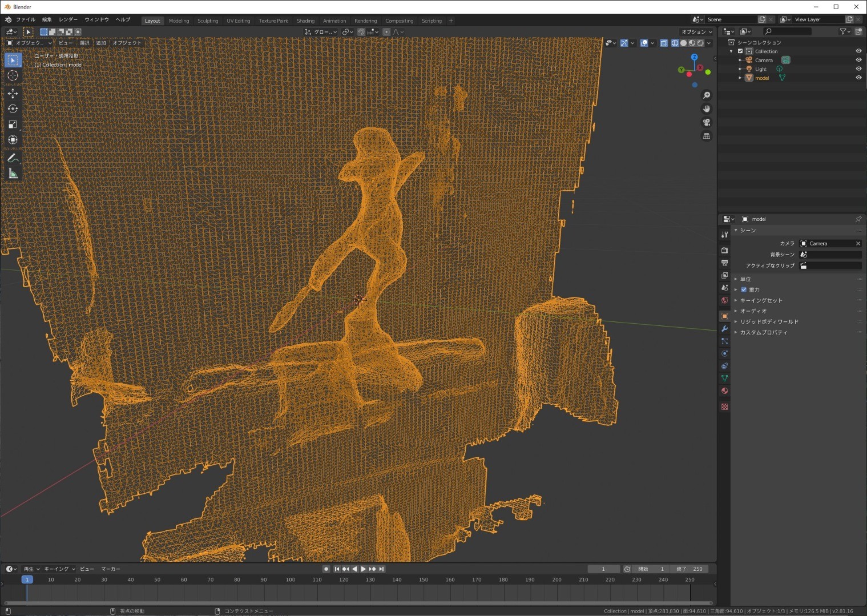Open shading options dropdown arrow
Viewport: 867px width, 616px height.
coord(709,43)
